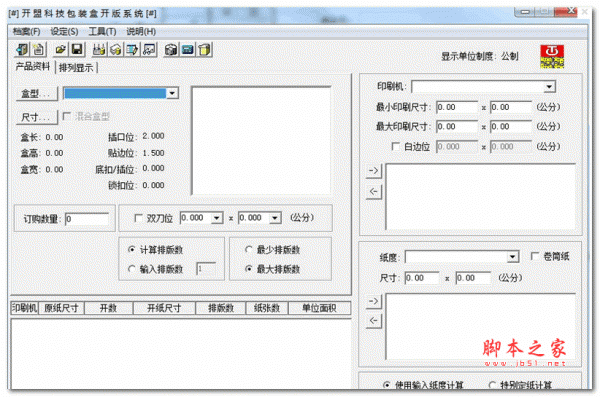This screenshot has width=600, height=397.
Task: Click the 尺寸... button
Action: [x=37, y=117]
